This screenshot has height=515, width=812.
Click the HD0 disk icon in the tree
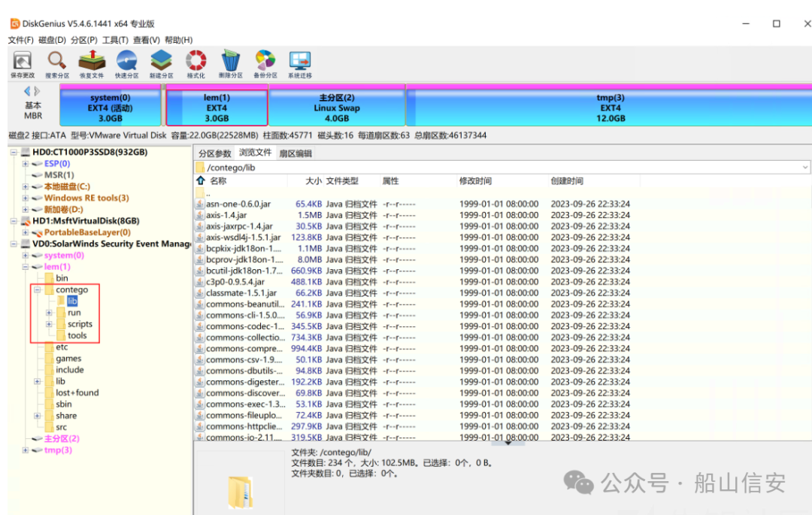click(26, 152)
